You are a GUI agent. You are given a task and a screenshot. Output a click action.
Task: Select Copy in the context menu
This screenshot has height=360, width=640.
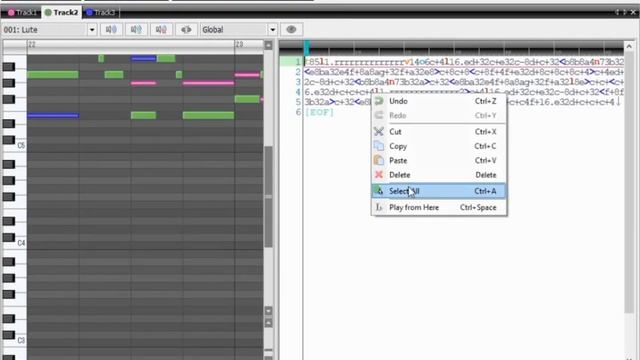pos(439,146)
